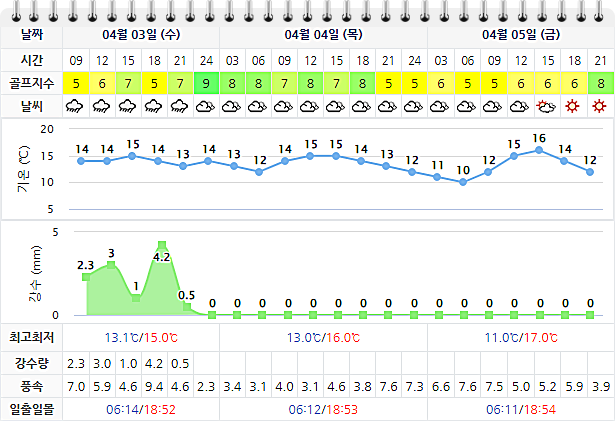Image resolution: width=615 pixels, height=421 pixels.
Task: Open the cloudy icon for April 5 at 03
Action: pyautogui.click(x=440, y=106)
